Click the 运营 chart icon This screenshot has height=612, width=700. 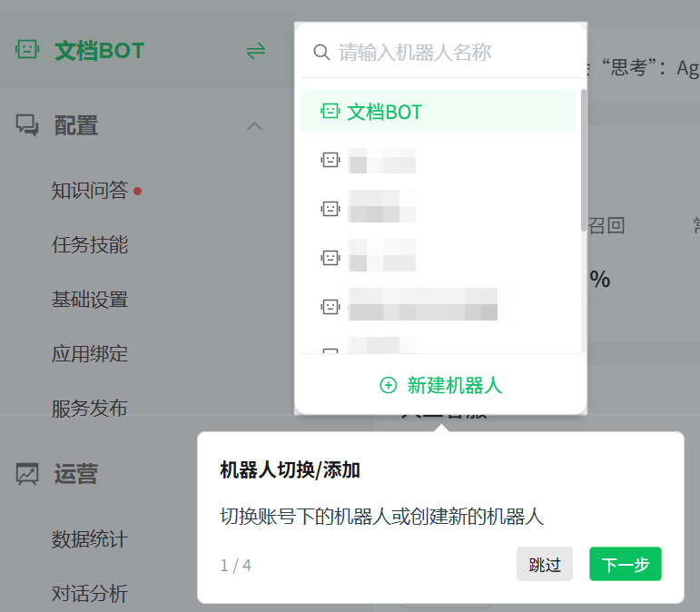click(x=27, y=474)
